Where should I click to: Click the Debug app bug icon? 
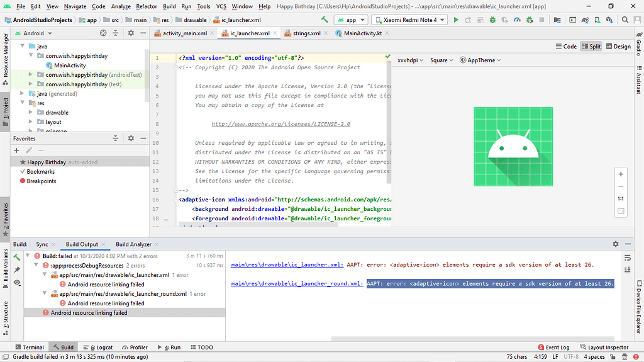coord(493,20)
